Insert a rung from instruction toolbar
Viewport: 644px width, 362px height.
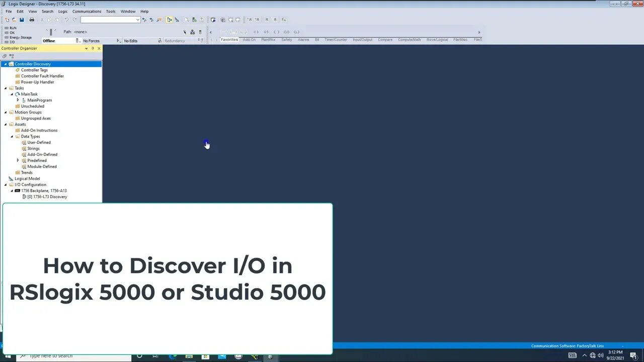point(224,32)
